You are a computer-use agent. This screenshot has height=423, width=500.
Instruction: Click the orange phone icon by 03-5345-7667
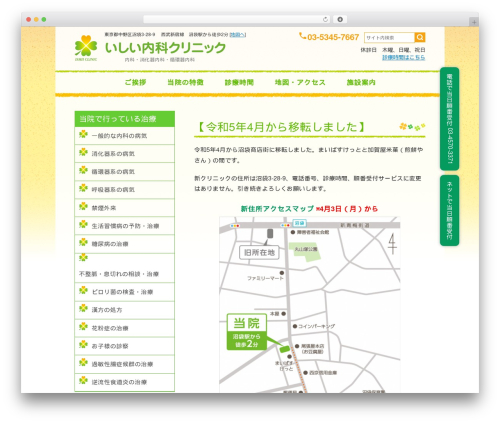[302, 36]
